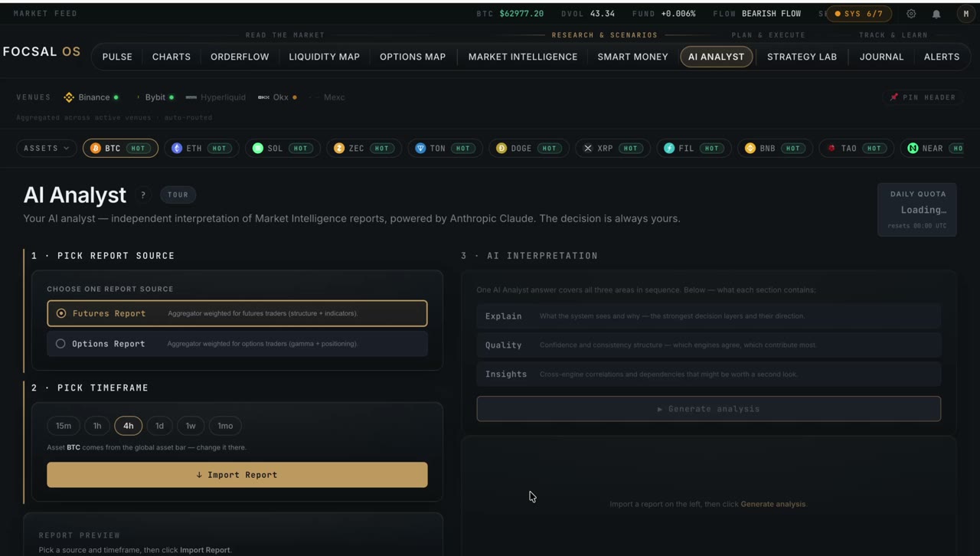980x556 pixels.
Task: Click the Insights section row
Action: (x=709, y=374)
